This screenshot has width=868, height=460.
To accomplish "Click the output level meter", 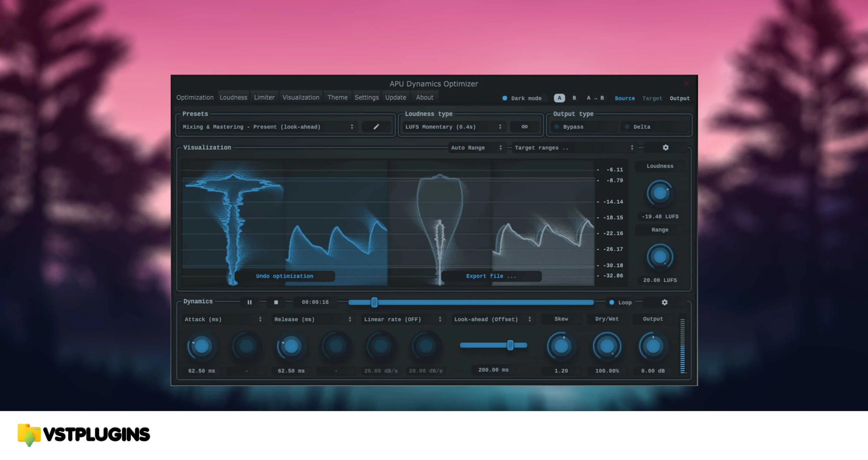I will 682,346.
